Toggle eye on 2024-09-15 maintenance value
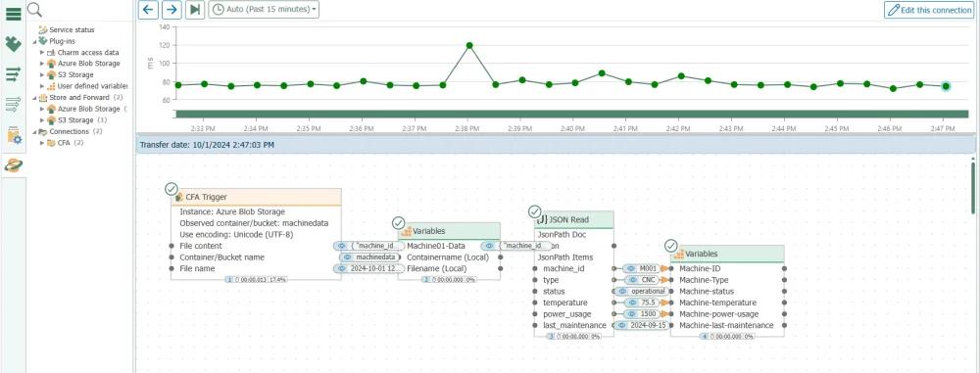The height and width of the screenshot is (373, 980). coord(622,325)
